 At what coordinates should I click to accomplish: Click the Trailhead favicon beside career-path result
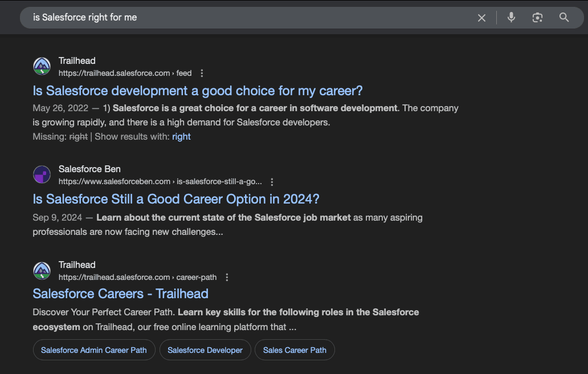pos(42,270)
